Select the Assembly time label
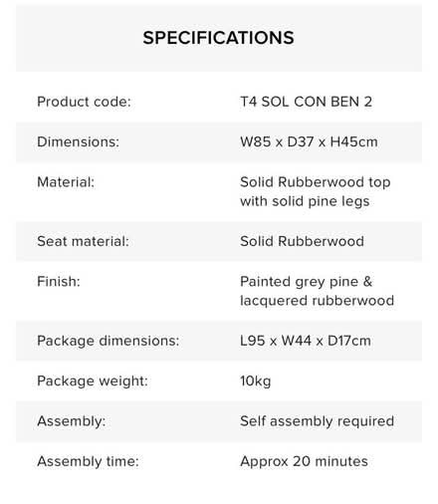Screen dimensions: 438x504 tap(88, 461)
